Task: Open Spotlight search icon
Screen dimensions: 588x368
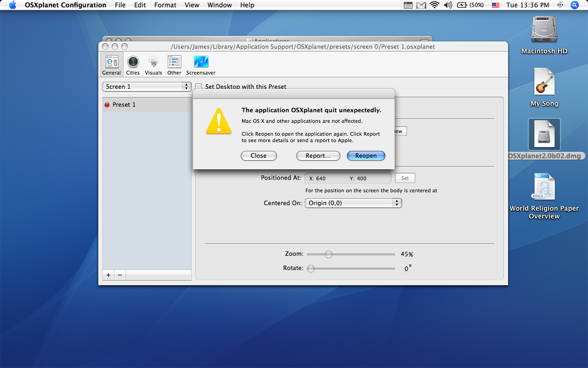Action: click(x=575, y=5)
